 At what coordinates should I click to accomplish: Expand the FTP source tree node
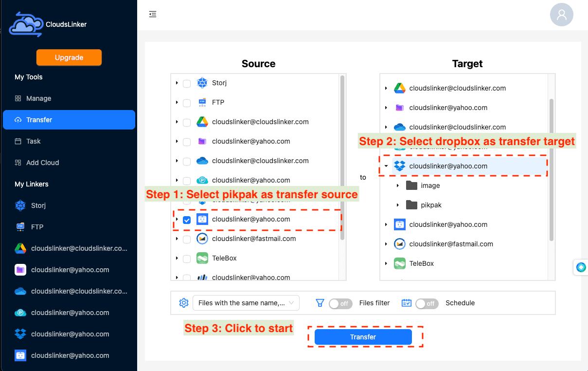(177, 103)
